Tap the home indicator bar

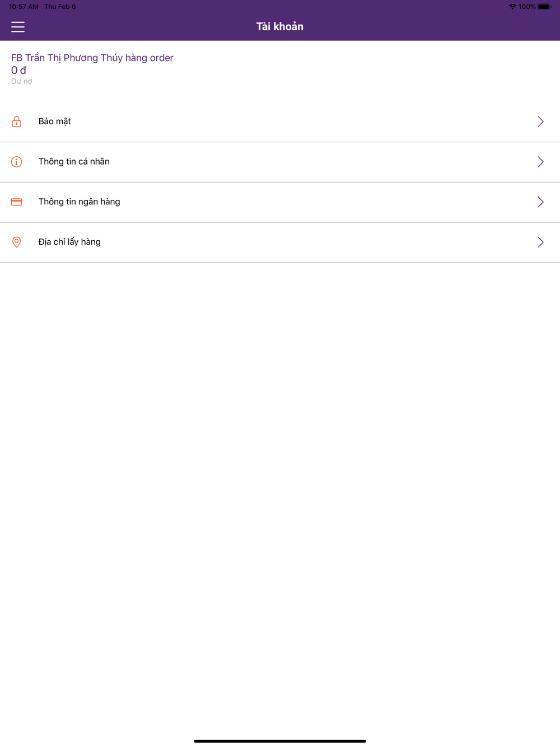click(280, 741)
